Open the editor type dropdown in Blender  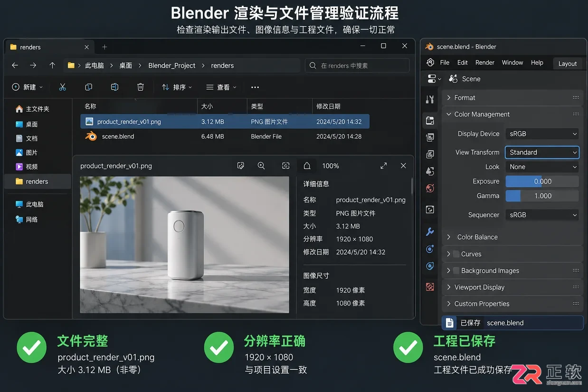(x=434, y=79)
